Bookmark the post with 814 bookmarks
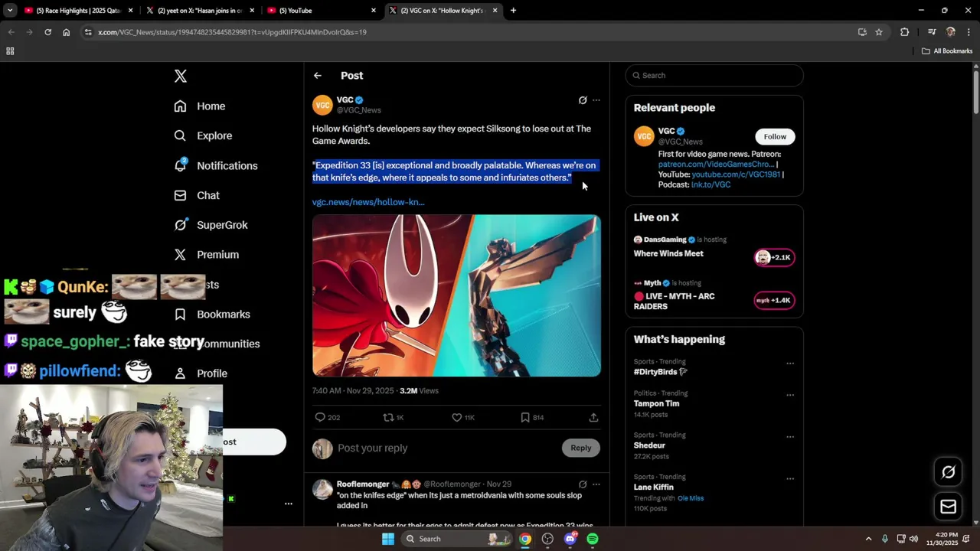980x551 pixels. (525, 417)
